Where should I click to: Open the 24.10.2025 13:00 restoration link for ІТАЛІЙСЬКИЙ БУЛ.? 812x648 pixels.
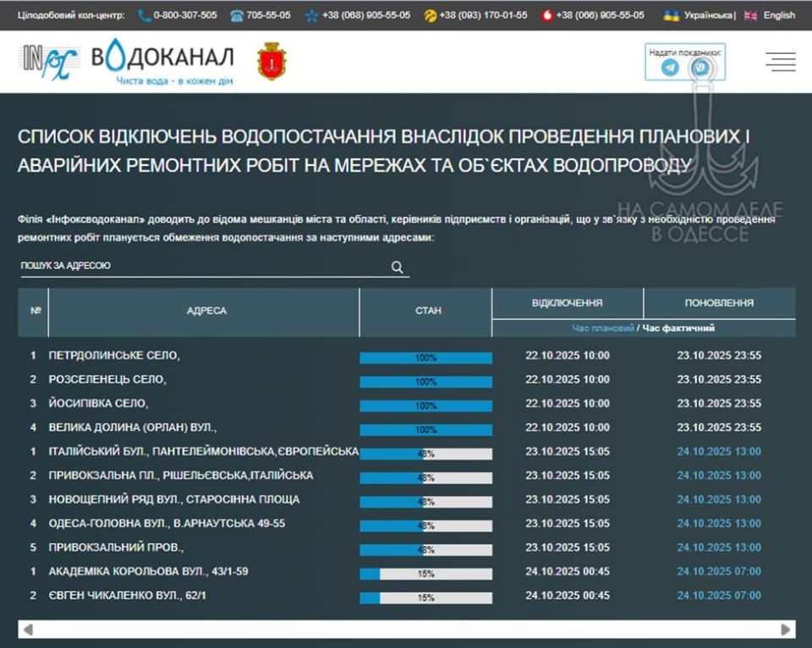point(718,452)
